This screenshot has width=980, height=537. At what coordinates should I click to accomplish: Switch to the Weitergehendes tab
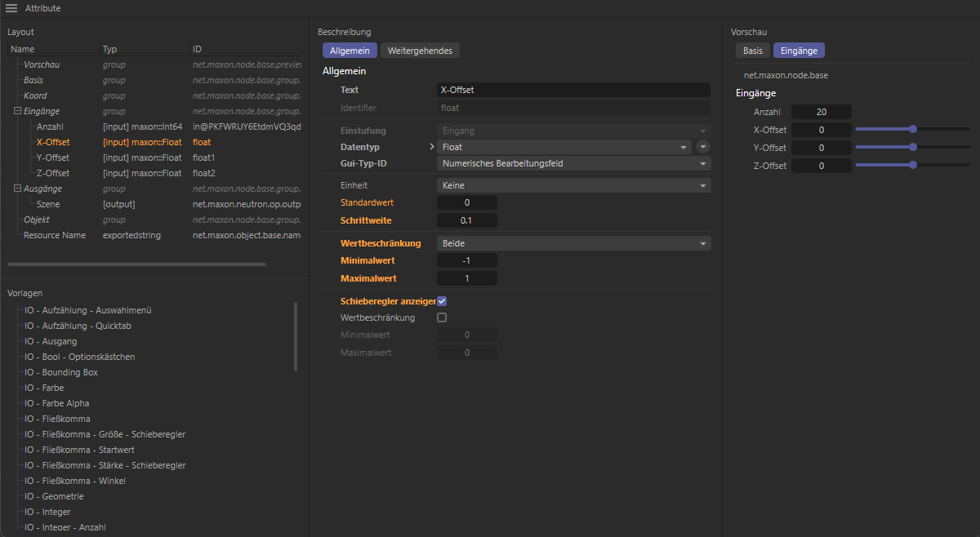(x=420, y=51)
